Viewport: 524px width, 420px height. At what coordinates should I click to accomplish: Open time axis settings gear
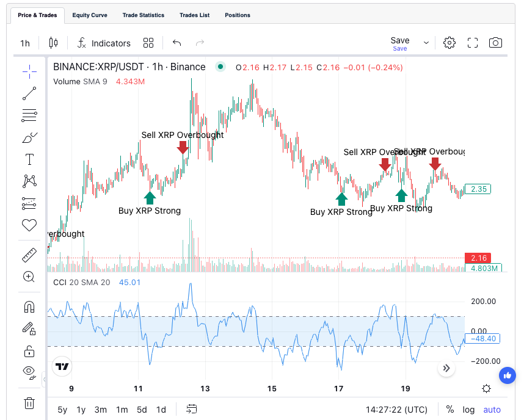(487, 389)
